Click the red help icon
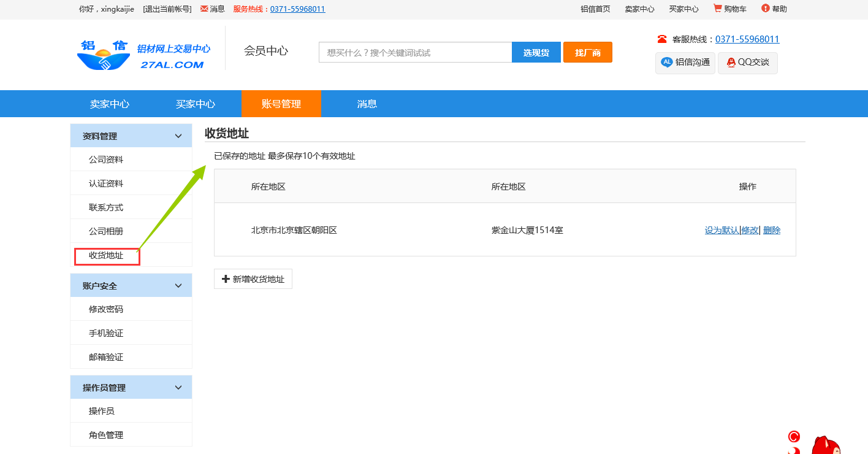The width and height of the screenshot is (868, 454). pyautogui.click(x=765, y=9)
